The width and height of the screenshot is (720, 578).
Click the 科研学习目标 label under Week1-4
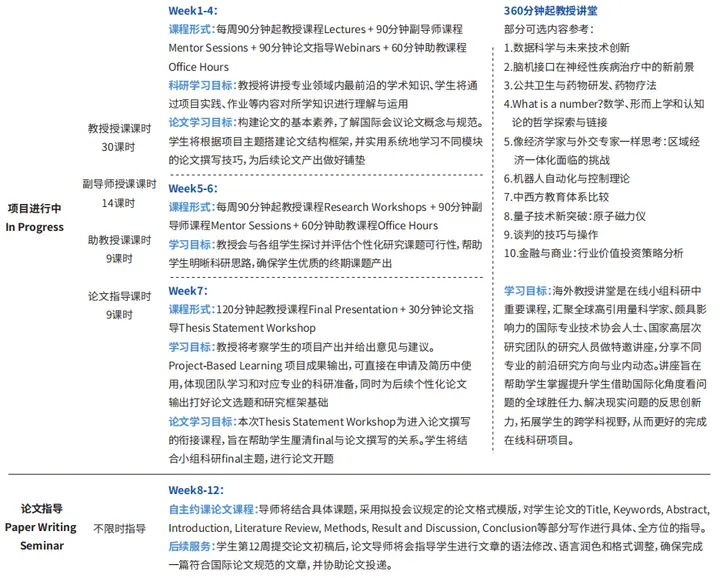click(204, 86)
